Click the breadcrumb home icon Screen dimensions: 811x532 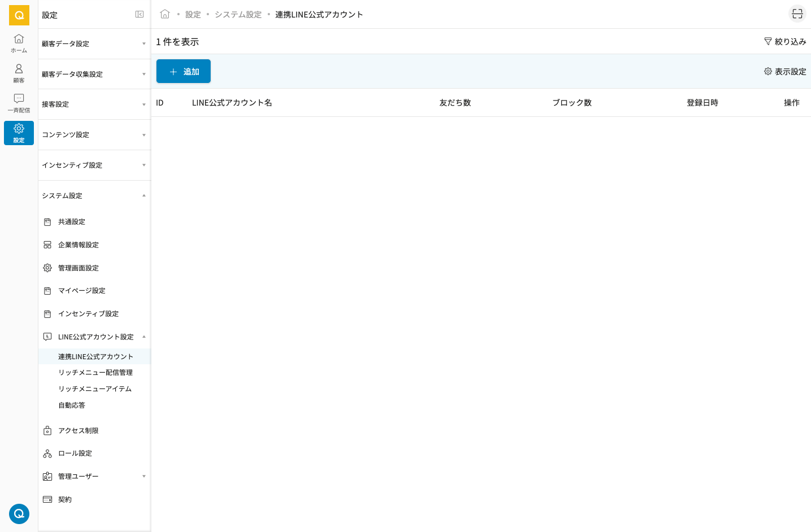165,14
